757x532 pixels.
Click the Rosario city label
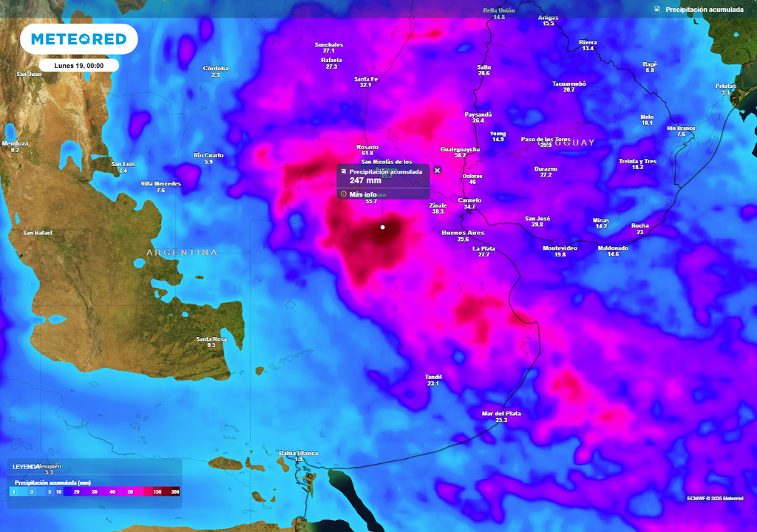pyautogui.click(x=367, y=147)
